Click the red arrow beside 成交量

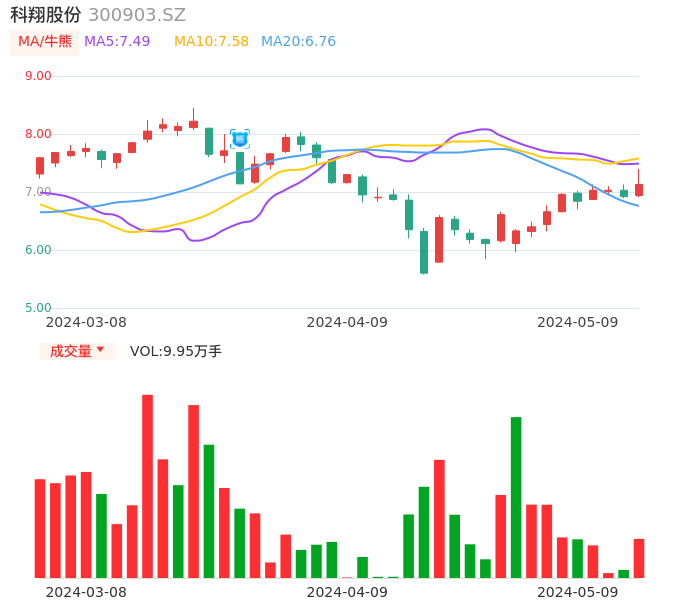pyautogui.click(x=100, y=350)
